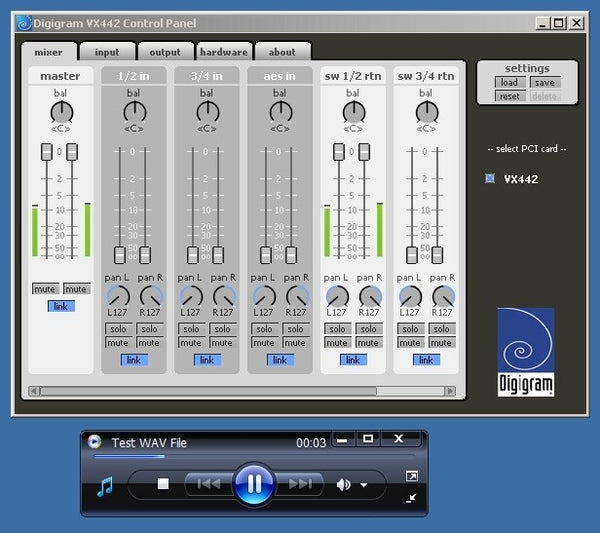This screenshot has width=600, height=533.
Task: Click the master balance knob
Action: [x=61, y=111]
